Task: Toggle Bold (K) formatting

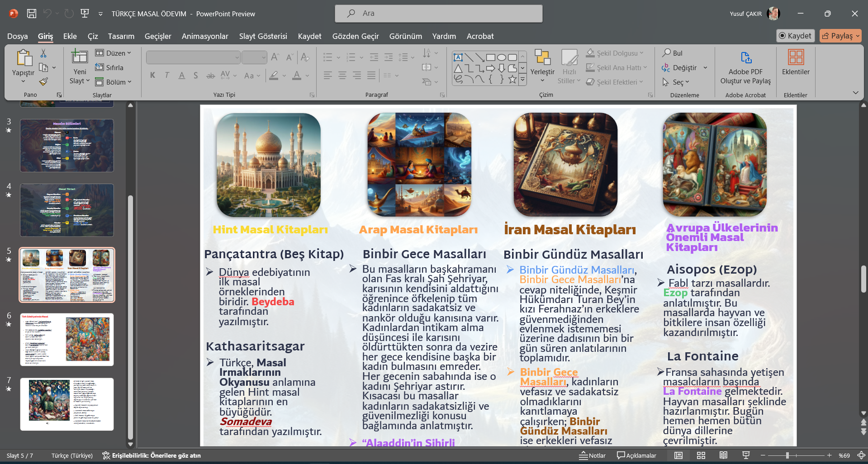Action: point(152,75)
